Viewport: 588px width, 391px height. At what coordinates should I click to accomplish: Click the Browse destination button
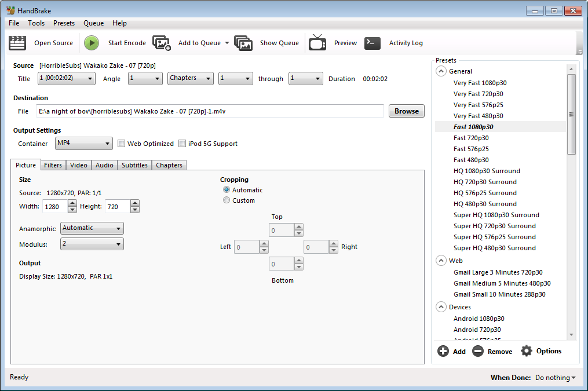[407, 111]
